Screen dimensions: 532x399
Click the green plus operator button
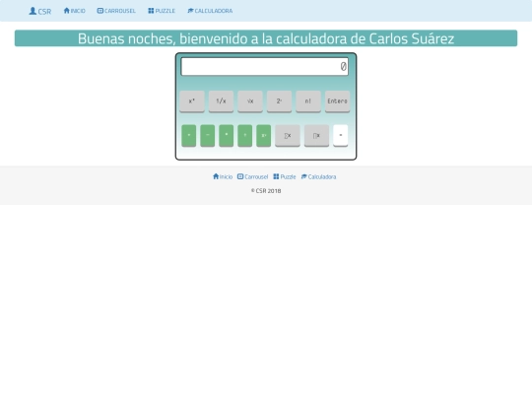[x=189, y=135]
